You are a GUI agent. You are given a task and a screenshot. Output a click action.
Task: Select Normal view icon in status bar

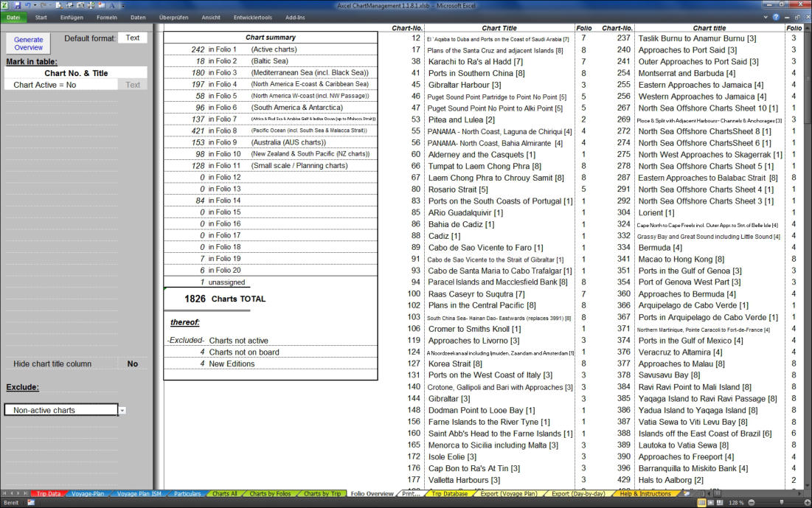click(701, 502)
